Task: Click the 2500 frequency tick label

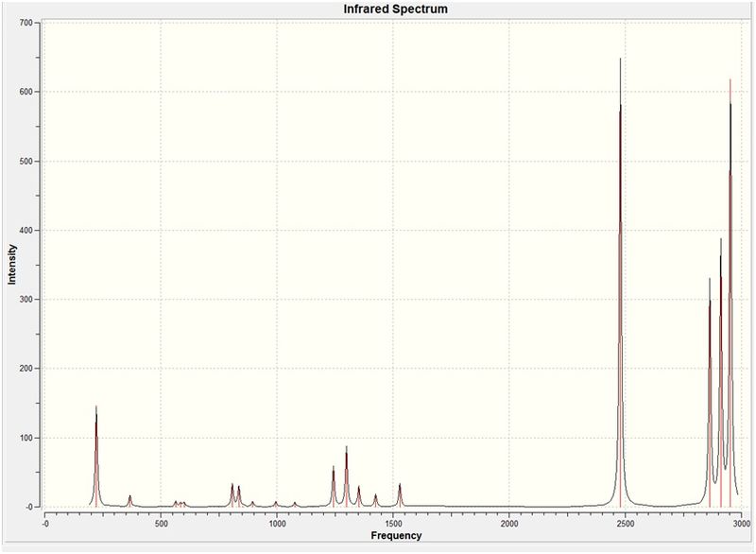Action: point(626,524)
